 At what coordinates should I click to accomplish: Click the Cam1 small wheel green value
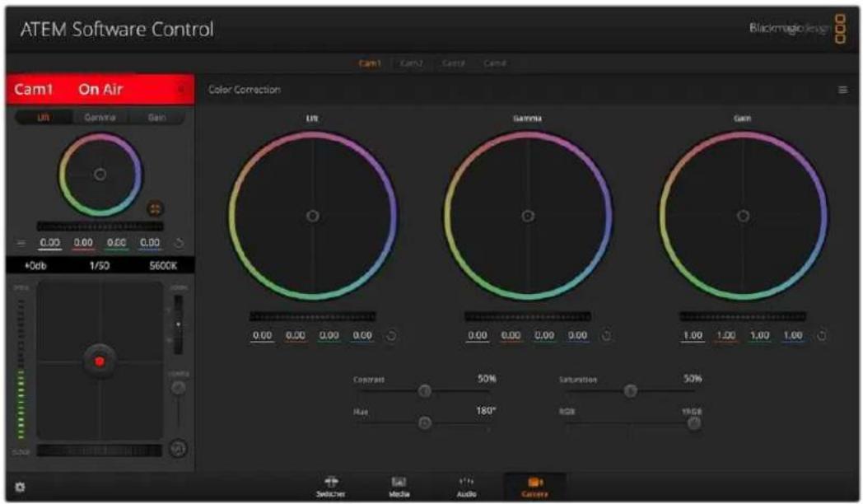tap(117, 243)
